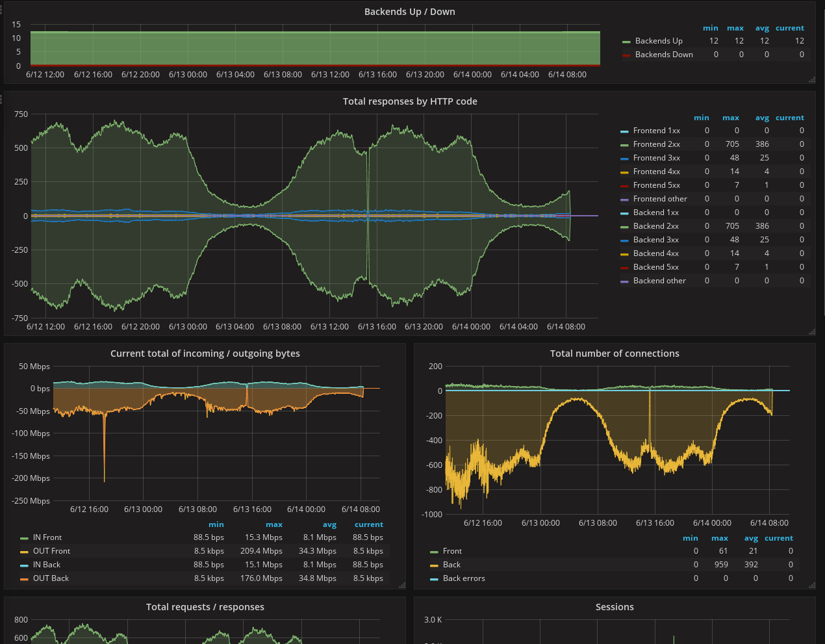The image size is (825, 644).
Task: Open the Sessions panel title menu
Action: [x=615, y=607]
